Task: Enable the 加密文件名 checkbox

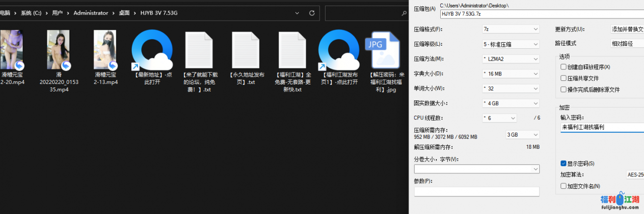Action: tap(563, 186)
